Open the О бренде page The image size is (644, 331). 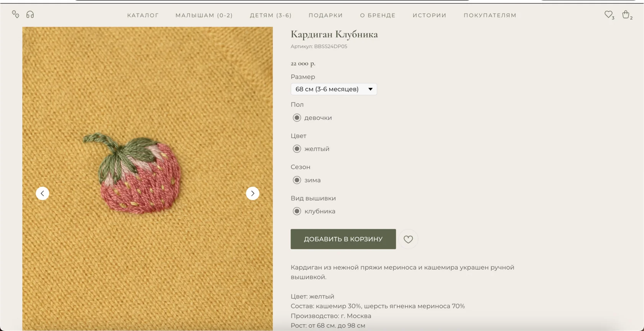[x=378, y=15]
